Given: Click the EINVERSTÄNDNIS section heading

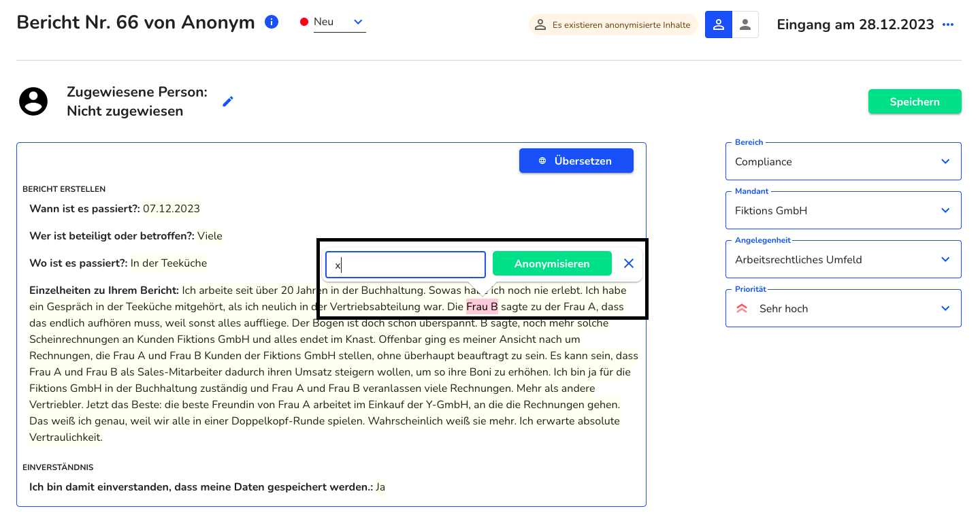Looking at the screenshot, I should pyautogui.click(x=58, y=467).
